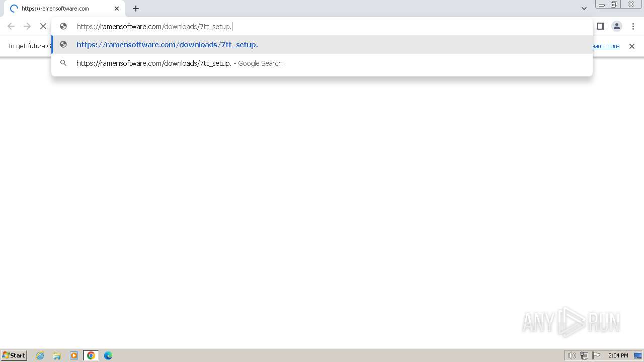
Task: Open a new tab
Action: click(136, 9)
